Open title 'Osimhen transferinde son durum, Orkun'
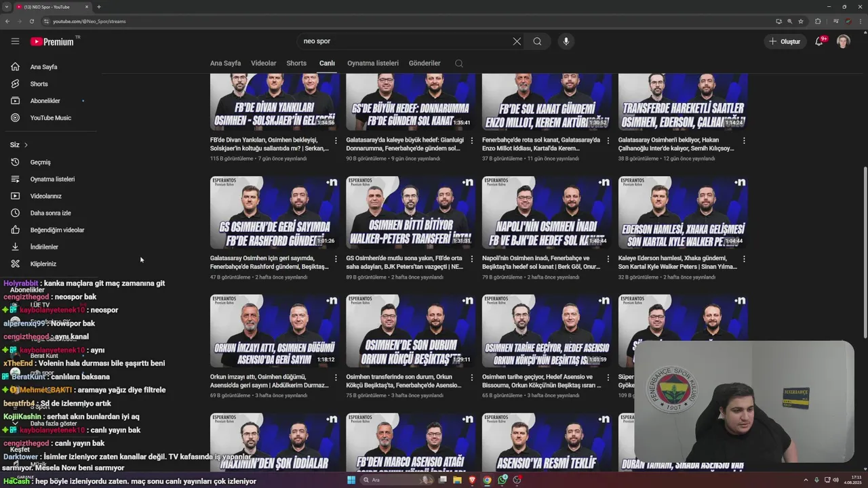 coord(405,381)
